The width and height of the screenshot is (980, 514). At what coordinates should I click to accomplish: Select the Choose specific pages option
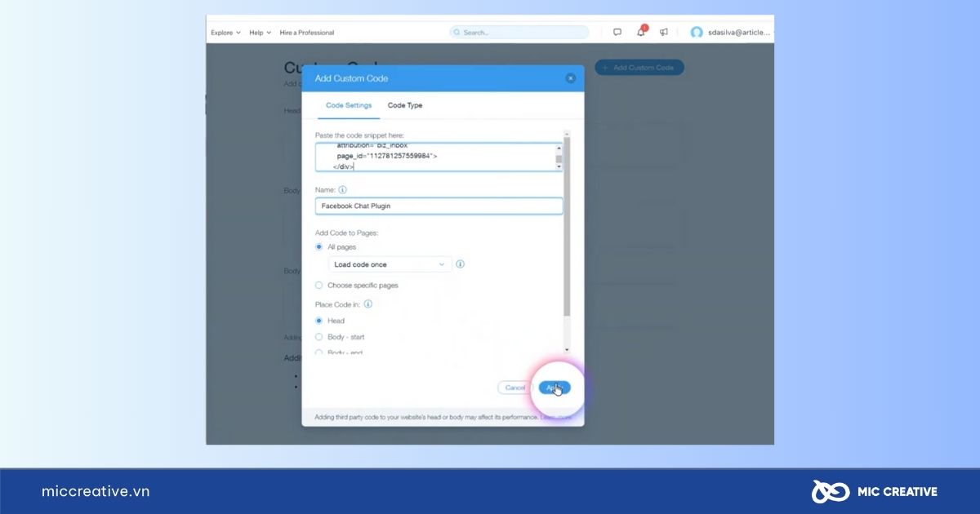point(319,286)
